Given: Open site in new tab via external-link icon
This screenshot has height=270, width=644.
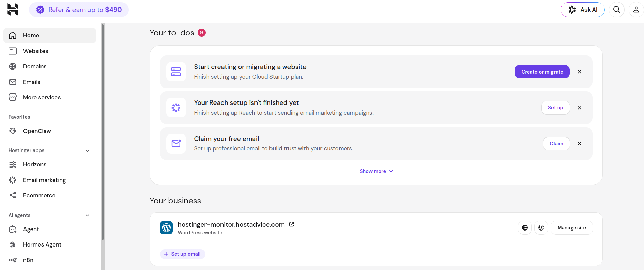Looking at the screenshot, I should 292,224.
